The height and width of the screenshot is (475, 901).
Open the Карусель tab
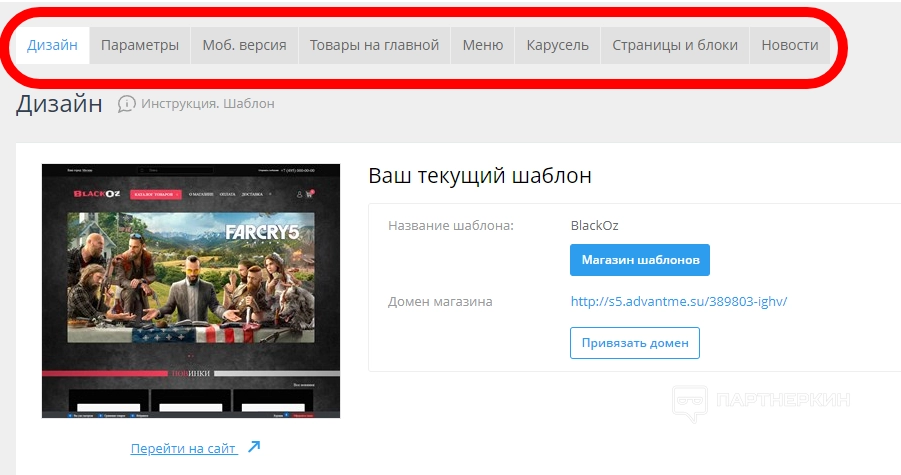(x=557, y=45)
